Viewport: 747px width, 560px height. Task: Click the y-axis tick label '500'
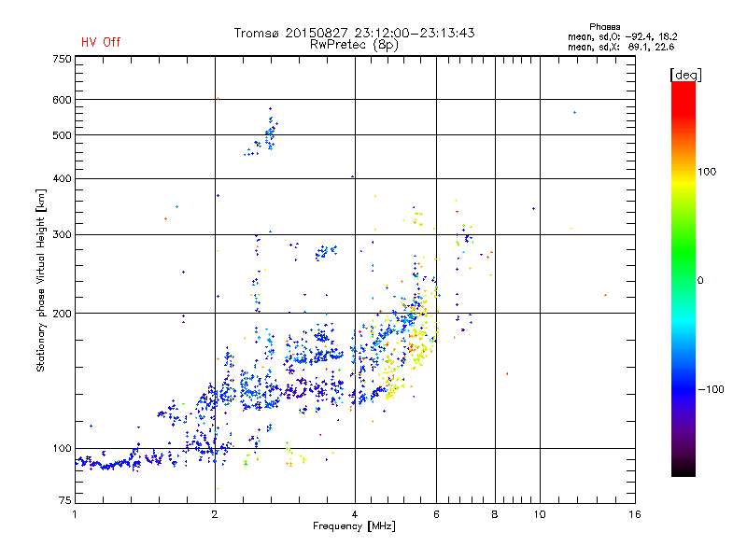[x=62, y=135]
